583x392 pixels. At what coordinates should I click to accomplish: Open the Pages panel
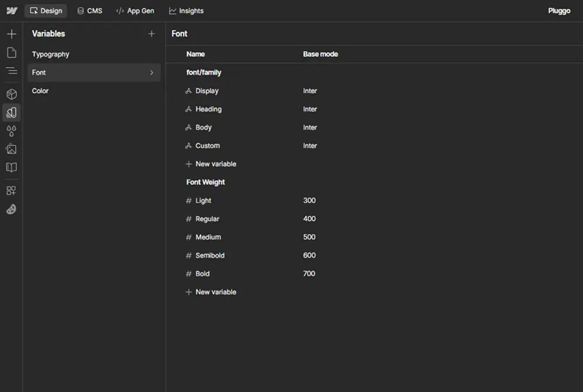11,52
